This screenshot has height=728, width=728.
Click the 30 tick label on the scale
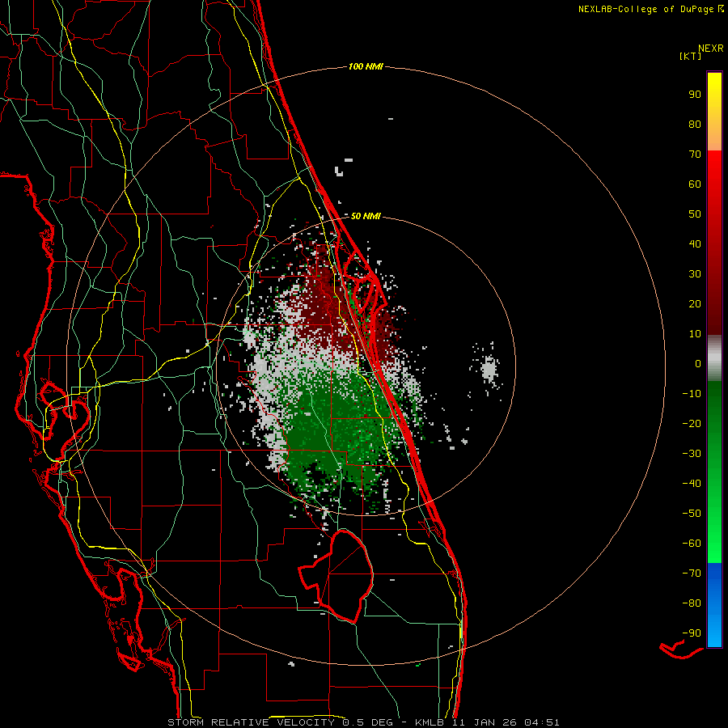click(x=695, y=274)
